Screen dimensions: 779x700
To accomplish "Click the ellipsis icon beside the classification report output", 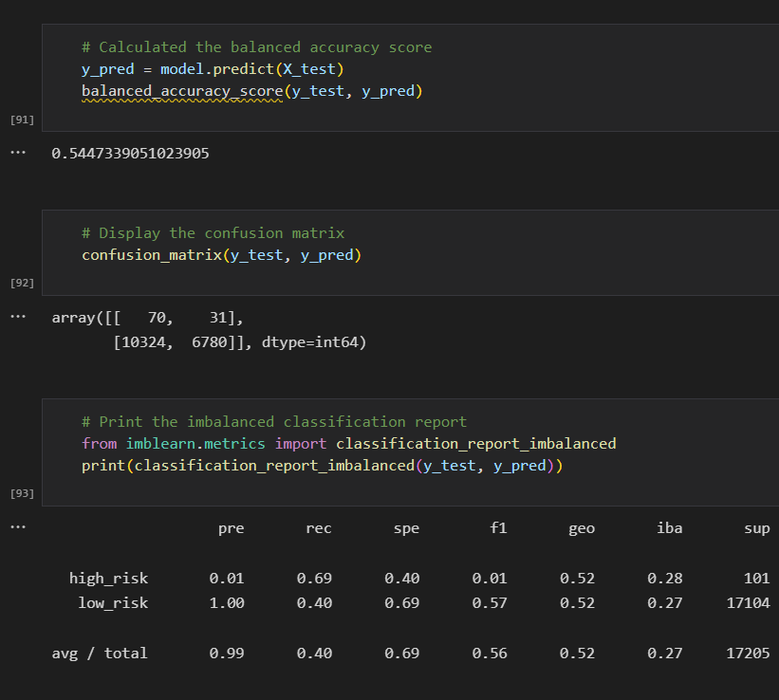I will [x=17, y=527].
